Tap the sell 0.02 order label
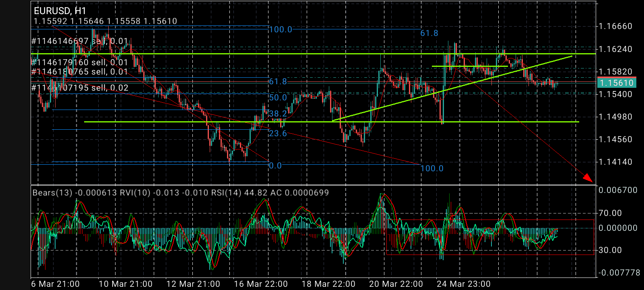This screenshot has width=644, height=290. (x=80, y=88)
